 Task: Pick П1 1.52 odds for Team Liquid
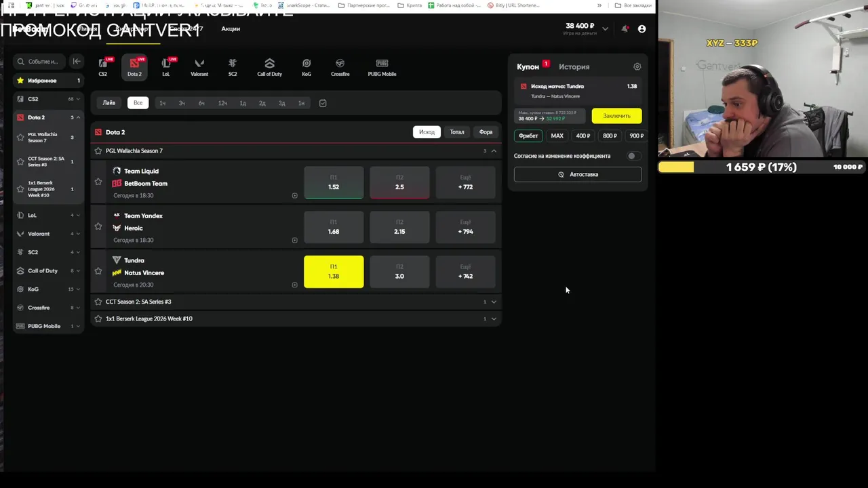coord(334,182)
